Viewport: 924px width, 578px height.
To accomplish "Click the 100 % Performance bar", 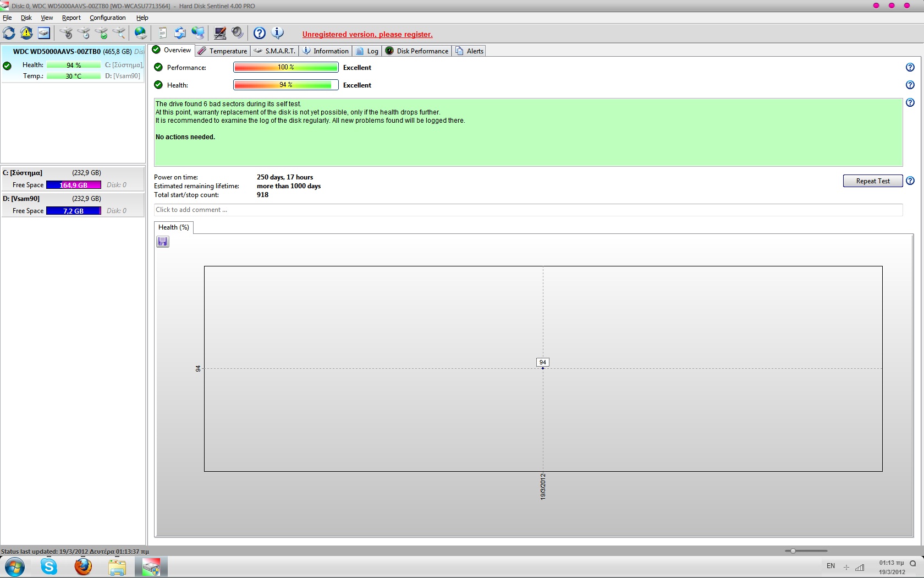I will (286, 67).
